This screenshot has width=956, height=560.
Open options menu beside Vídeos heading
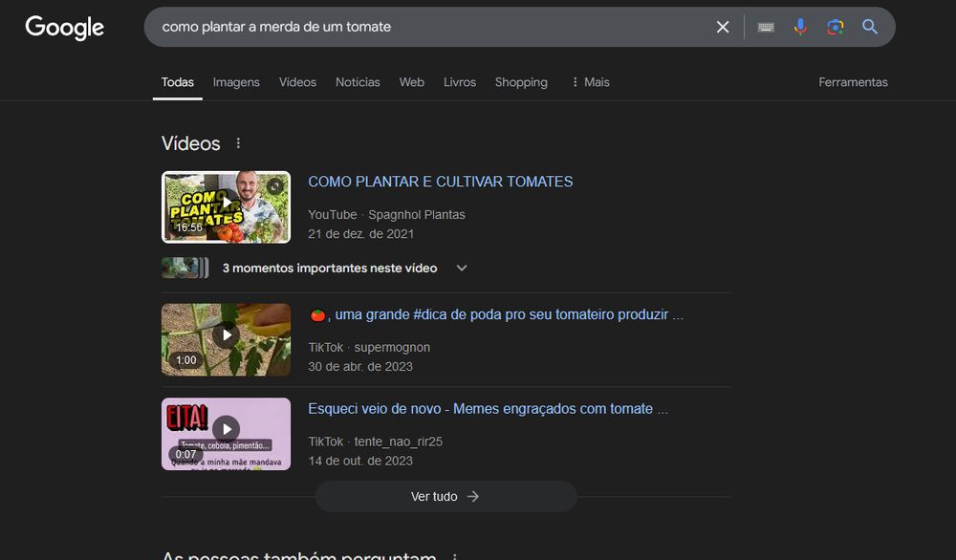(x=238, y=143)
